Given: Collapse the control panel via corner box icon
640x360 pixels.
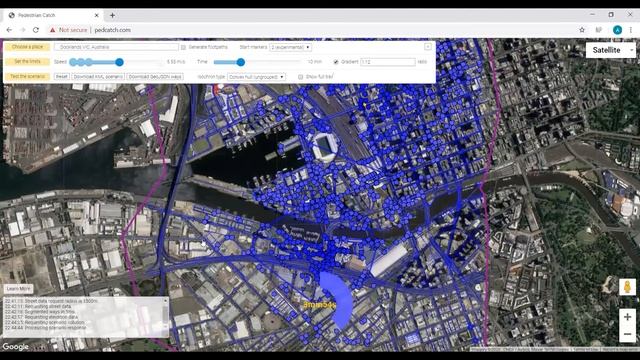Looking at the screenshot, I should (427, 47).
